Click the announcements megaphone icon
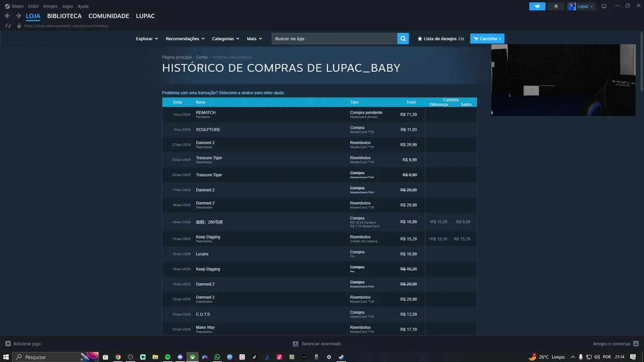 click(537, 6)
